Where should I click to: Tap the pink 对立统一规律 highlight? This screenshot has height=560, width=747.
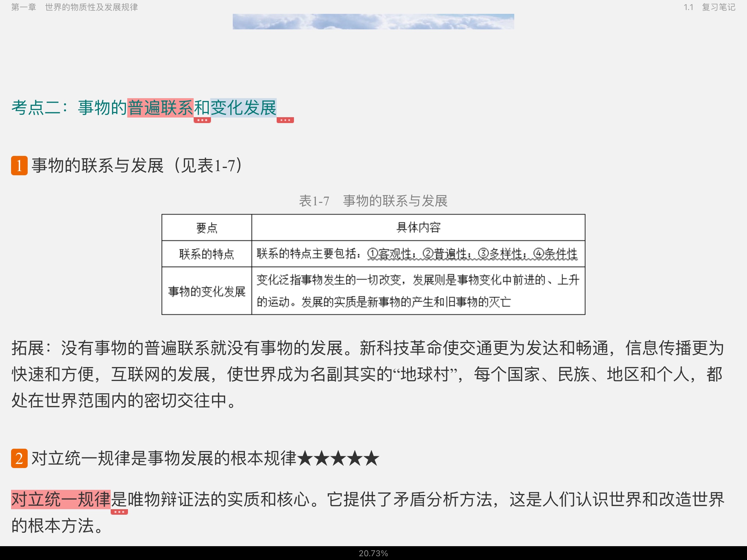click(61, 499)
